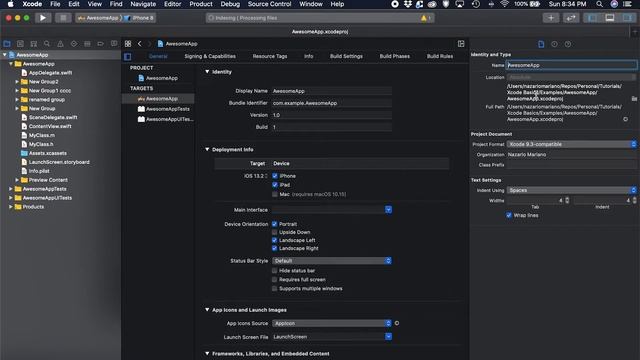Show the File inspector

tap(541, 44)
